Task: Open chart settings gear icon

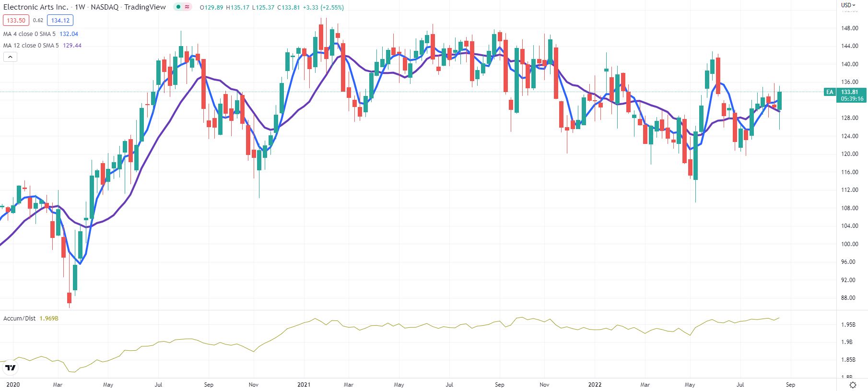Action: 853,385
